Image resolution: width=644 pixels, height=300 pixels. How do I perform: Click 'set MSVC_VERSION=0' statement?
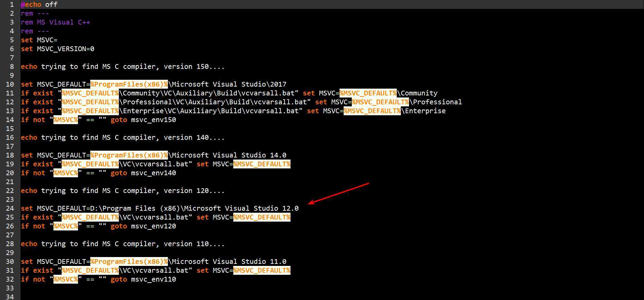[x=58, y=49]
